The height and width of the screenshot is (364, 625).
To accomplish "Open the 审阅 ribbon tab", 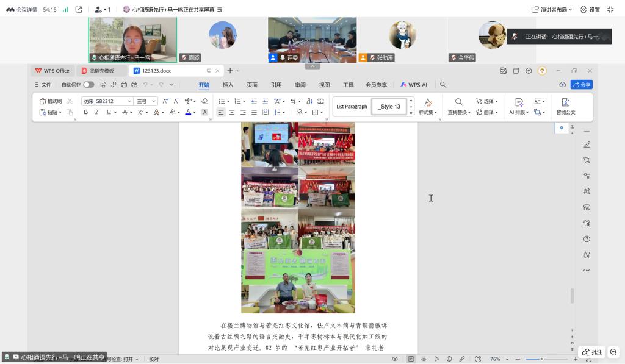I will [x=300, y=85].
